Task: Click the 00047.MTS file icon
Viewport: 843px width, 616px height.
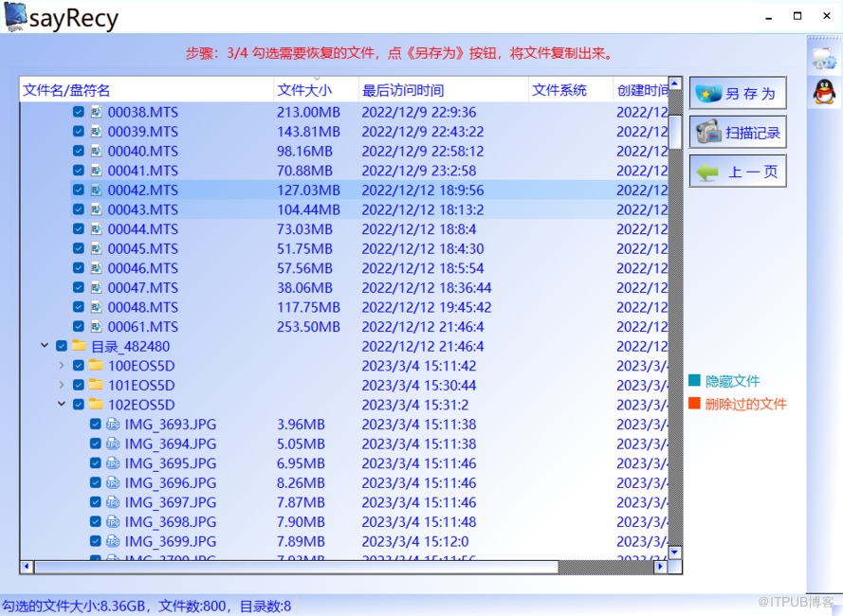Action: (x=96, y=287)
